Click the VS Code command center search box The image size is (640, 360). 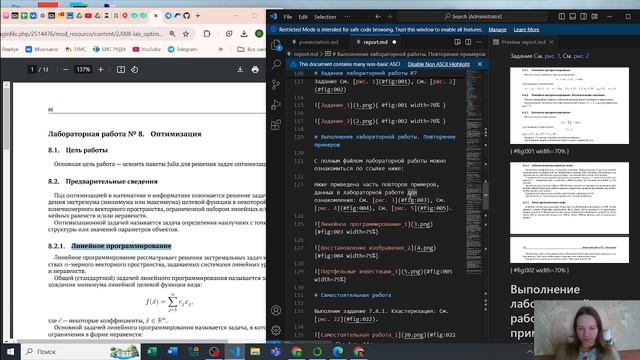tap(472, 16)
